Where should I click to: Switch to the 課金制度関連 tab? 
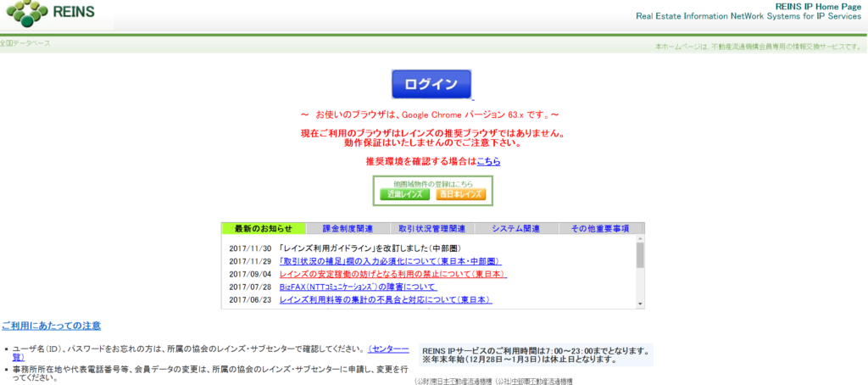pyautogui.click(x=348, y=229)
